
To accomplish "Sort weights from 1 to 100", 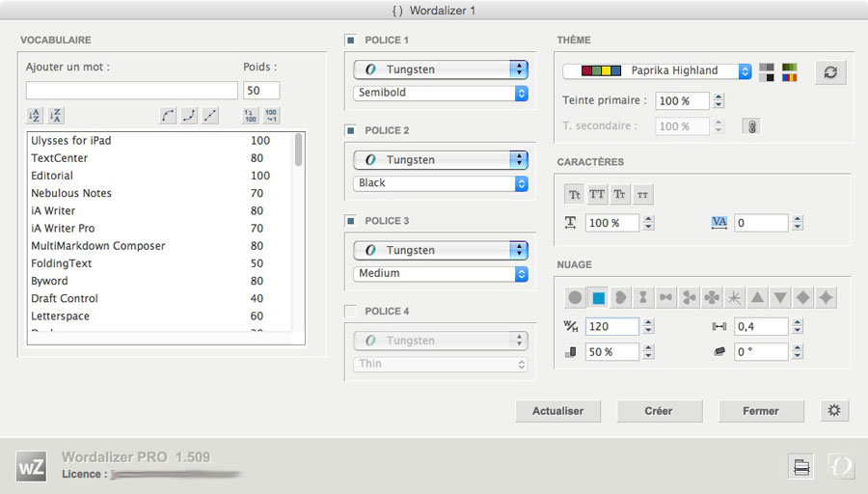I will coord(250,115).
